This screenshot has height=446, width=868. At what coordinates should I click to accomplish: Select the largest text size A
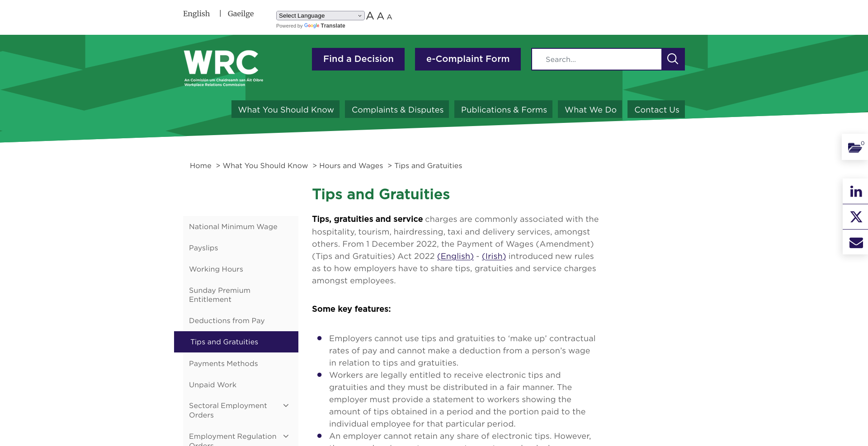point(370,16)
